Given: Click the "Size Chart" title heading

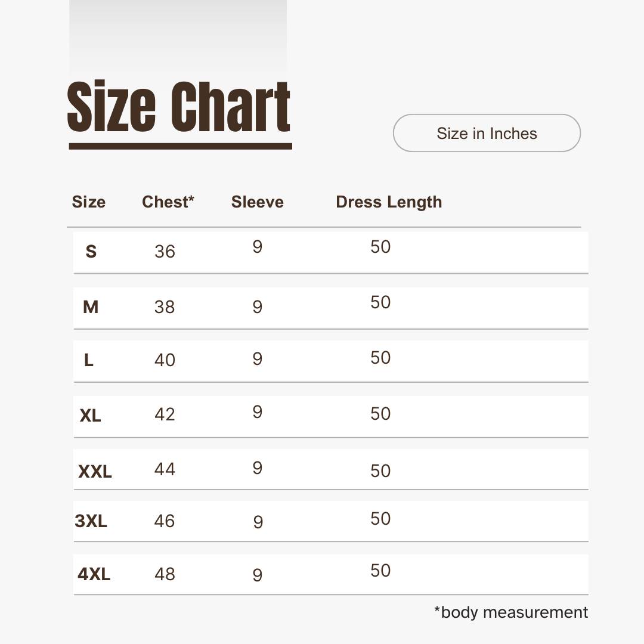Looking at the screenshot, I should pyautogui.click(x=179, y=107).
